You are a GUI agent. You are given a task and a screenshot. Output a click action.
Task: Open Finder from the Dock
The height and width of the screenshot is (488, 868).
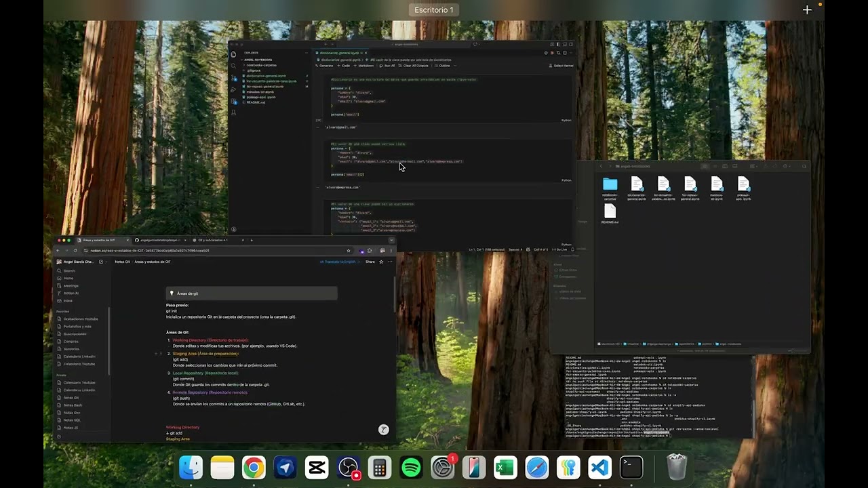(191, 468)
